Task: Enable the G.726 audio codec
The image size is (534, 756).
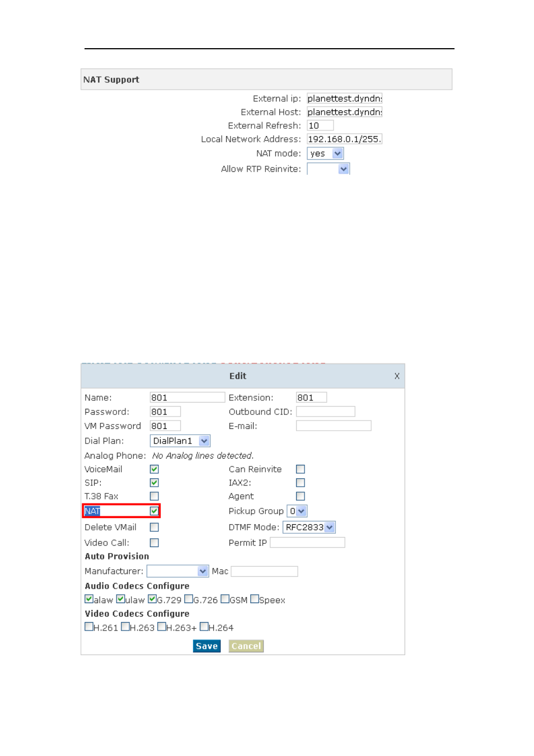Action: tap(189, 599)
